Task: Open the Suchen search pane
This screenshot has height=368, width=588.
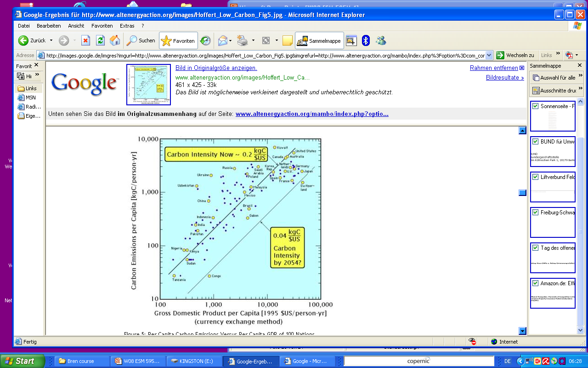Action: [141, 40]
